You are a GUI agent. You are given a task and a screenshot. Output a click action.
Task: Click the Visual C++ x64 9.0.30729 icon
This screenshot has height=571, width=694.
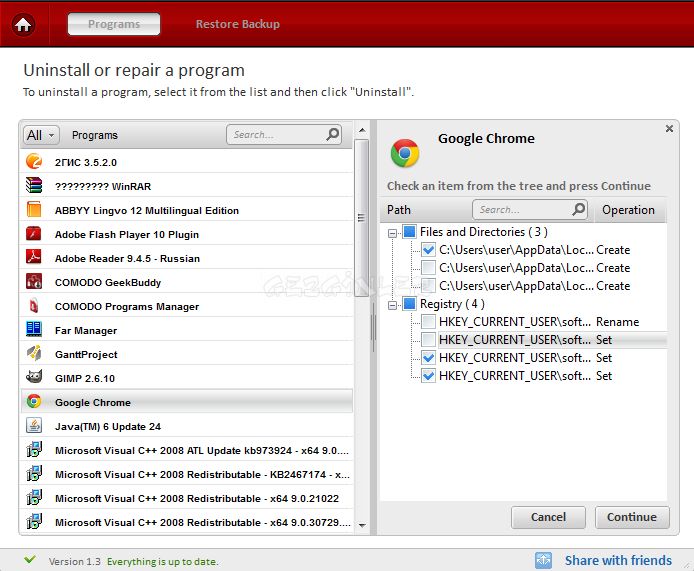click(34, 521)
